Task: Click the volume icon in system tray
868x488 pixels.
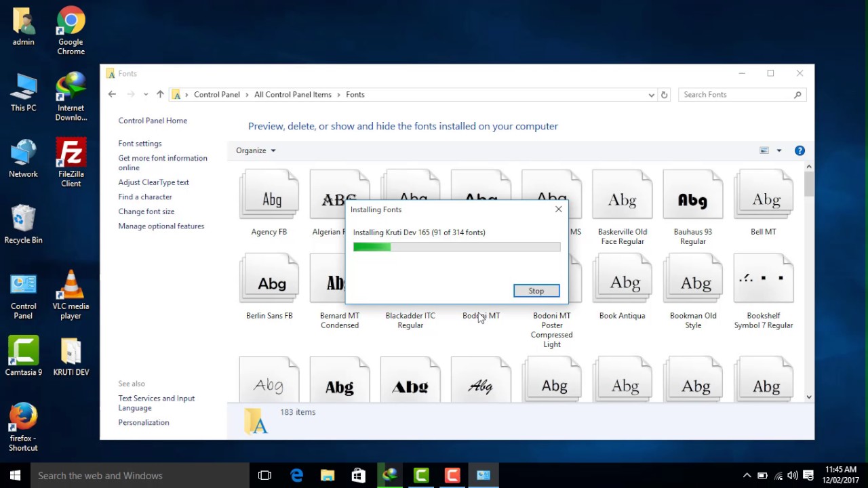Action: (x=793, y=476)
